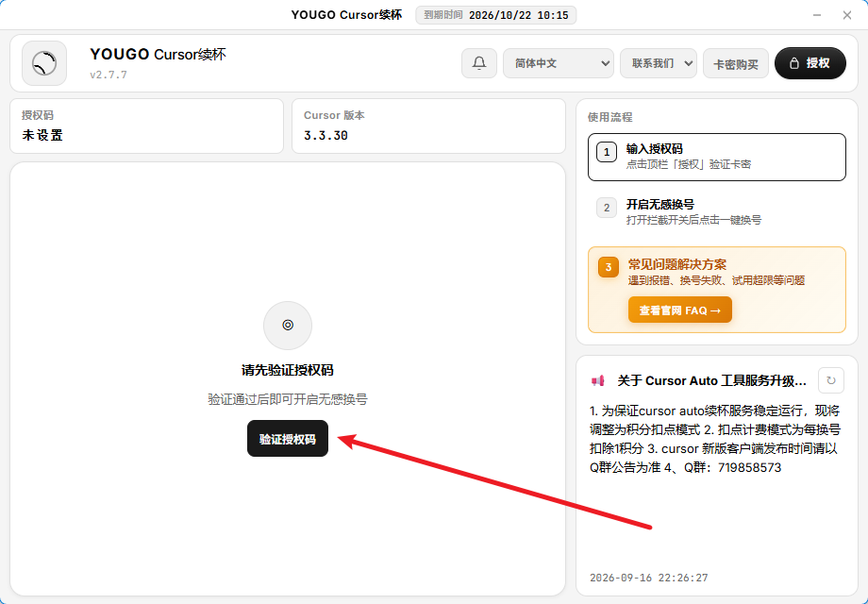This screenshot has width=868, height=604.
Task: Click the window title YOUGO Cursor续杯
Action: click(x=346, y=15)
